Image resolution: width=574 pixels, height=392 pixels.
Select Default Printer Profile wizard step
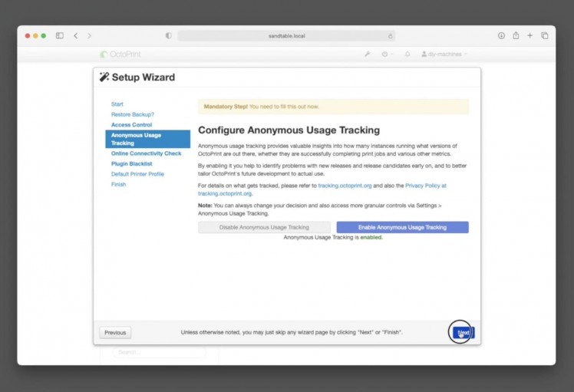coord(137,174)
